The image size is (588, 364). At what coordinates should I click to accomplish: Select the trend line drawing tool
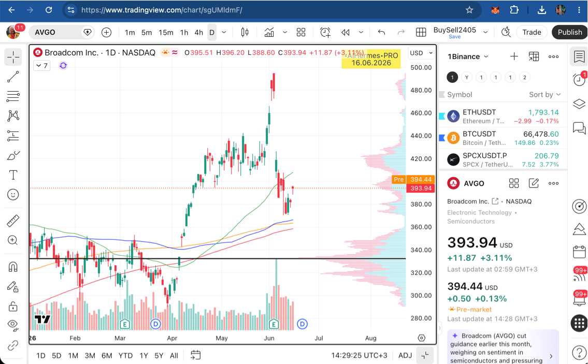coord(13,77)
